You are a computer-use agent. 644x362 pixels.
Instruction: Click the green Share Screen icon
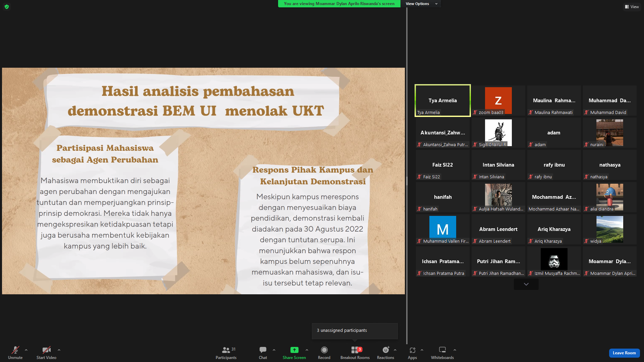pyautogui.click(x=294, y=350)
